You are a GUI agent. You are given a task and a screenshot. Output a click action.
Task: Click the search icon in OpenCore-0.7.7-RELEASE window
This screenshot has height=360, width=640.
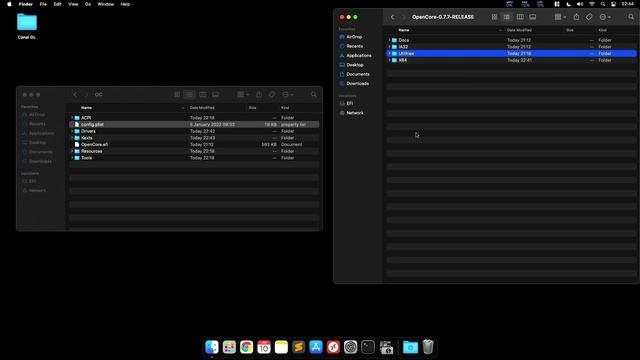coord(631,17)
